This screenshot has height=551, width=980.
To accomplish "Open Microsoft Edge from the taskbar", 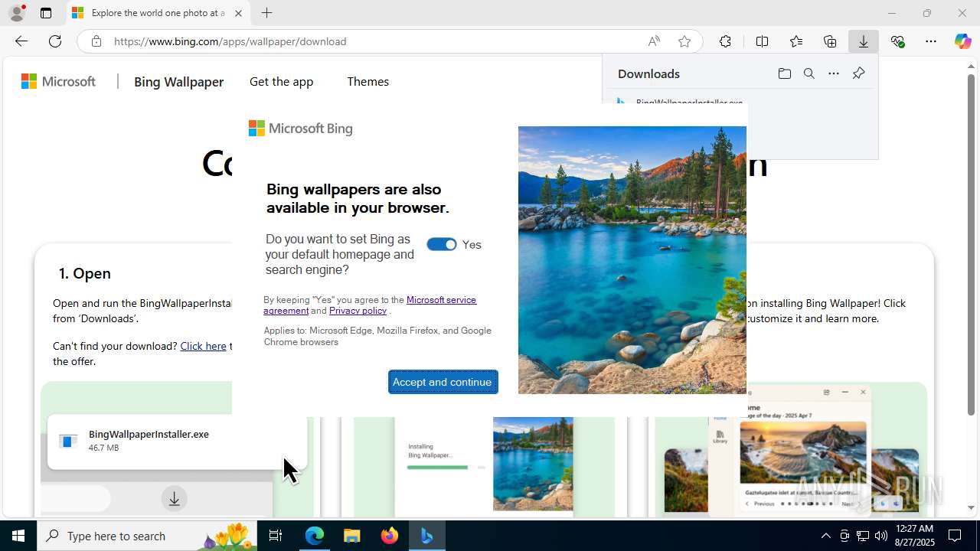I will coord(315,536).
